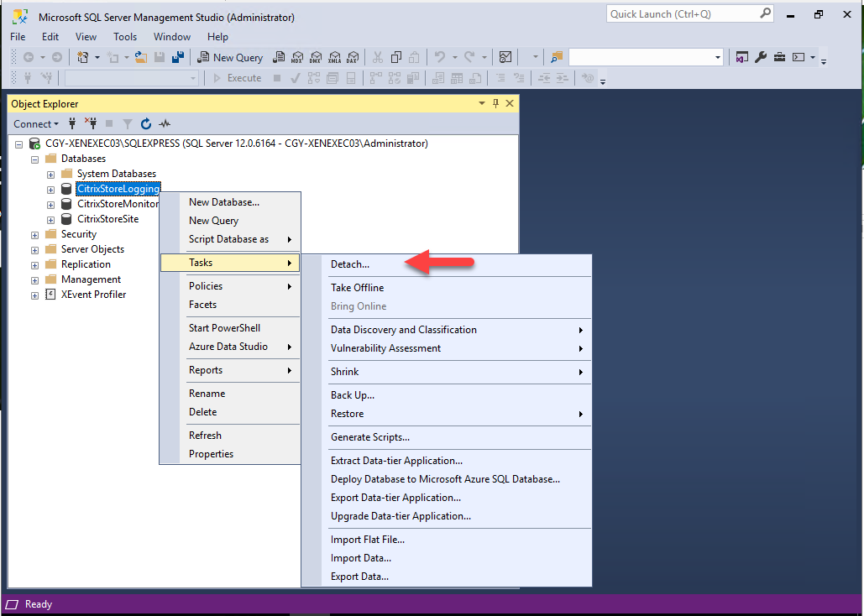
Task: Click the Copy icon in toolbar
Action: pos(395,57)
